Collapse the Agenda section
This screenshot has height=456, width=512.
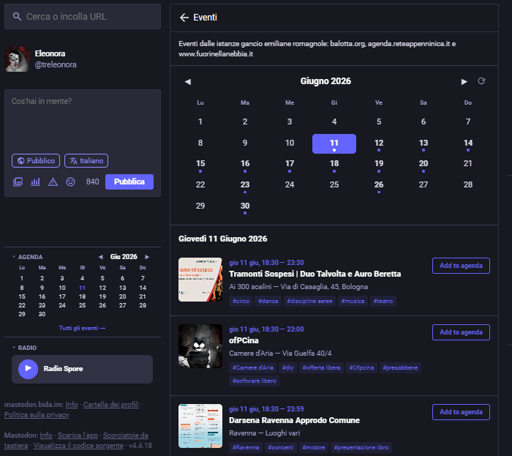pos(28,257)
